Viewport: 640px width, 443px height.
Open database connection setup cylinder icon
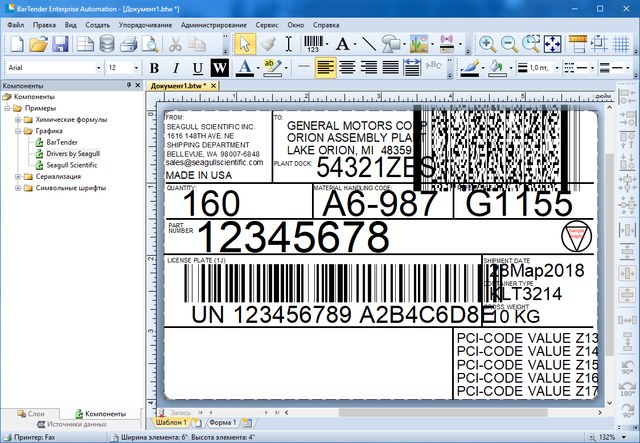pos(107,44)
